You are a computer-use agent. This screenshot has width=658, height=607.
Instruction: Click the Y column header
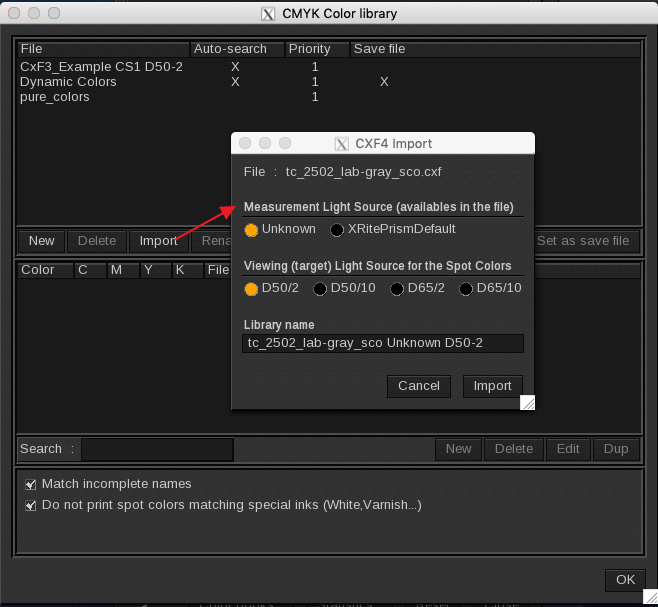point(156,270)
